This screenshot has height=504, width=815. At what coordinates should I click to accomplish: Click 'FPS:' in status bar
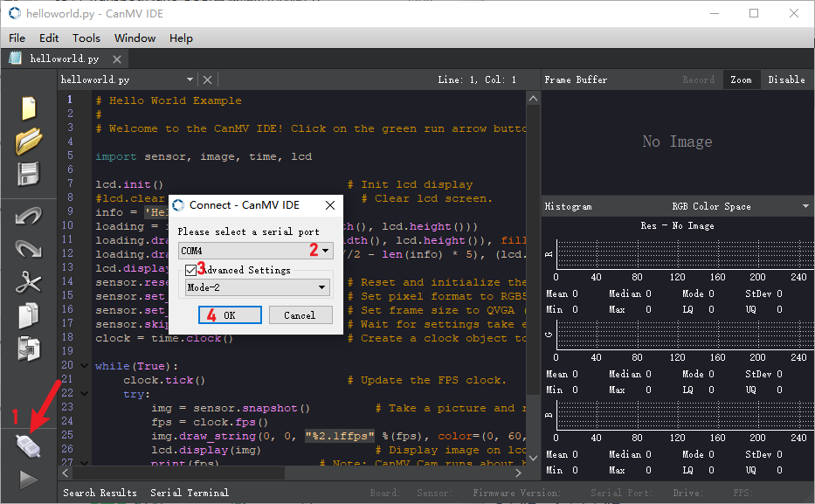(742, 493)
